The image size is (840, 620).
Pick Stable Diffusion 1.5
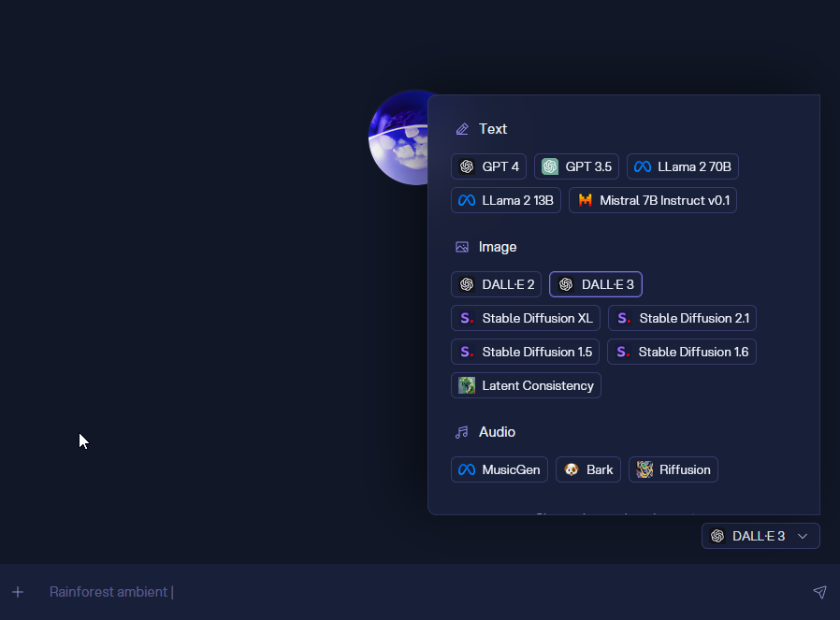point(525,352)
